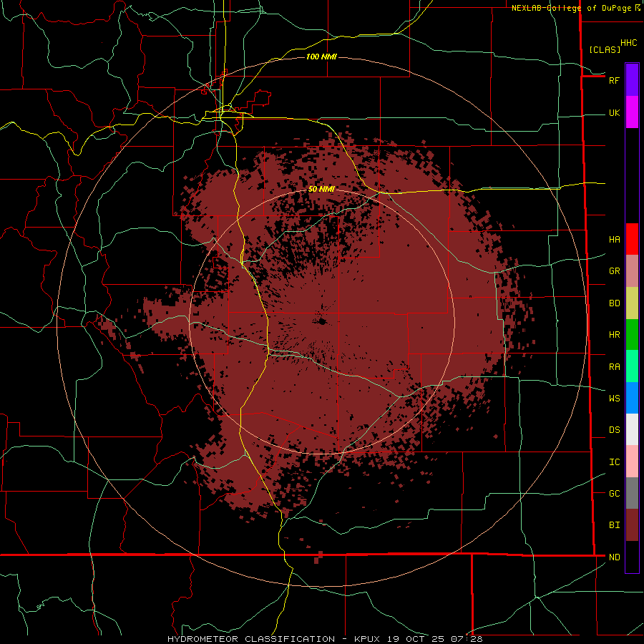
Task: Click the RA legend label
Action: pos(614,367)
